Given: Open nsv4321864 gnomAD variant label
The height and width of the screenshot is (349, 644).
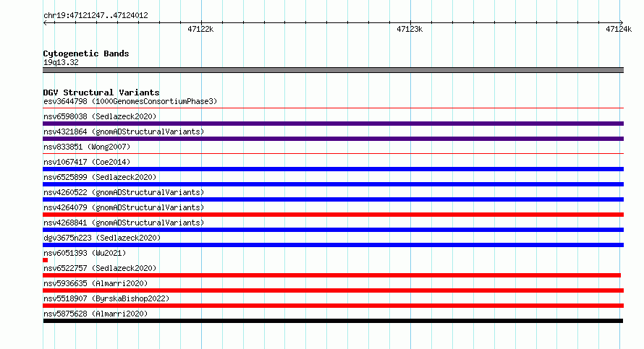Looking at the screenshot, I should coord(124,132).
